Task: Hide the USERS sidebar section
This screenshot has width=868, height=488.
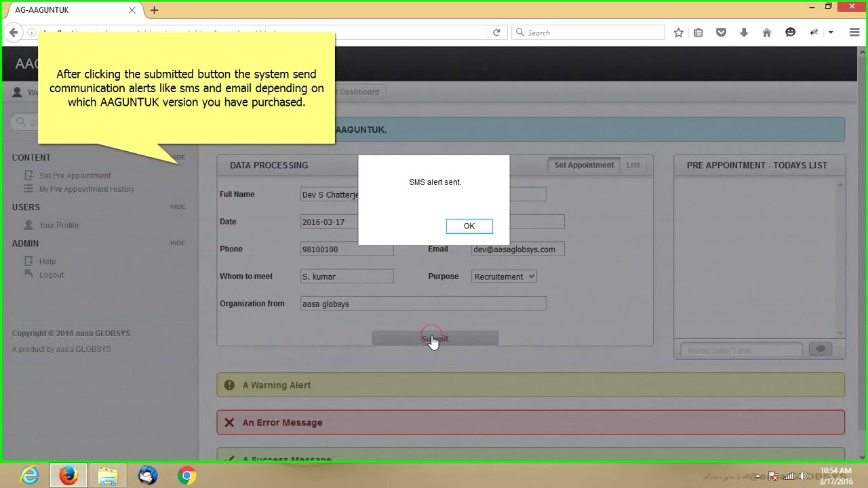Action: (178, 207)
